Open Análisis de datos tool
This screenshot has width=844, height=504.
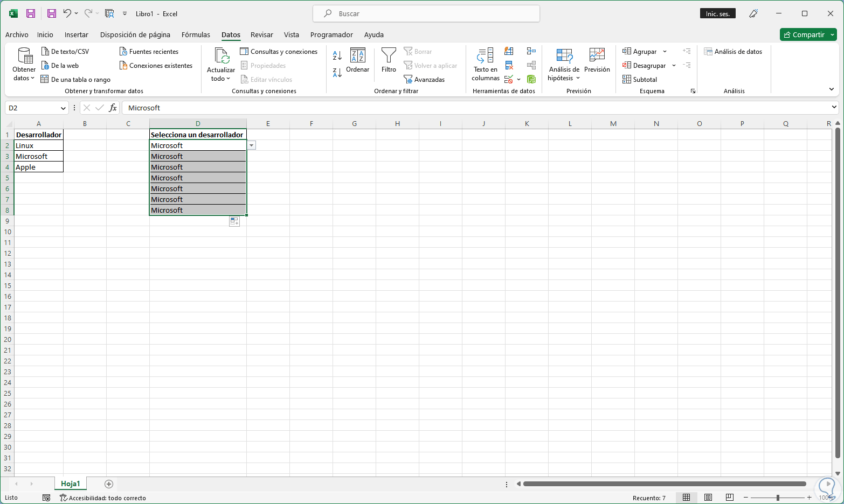[733, 52]
